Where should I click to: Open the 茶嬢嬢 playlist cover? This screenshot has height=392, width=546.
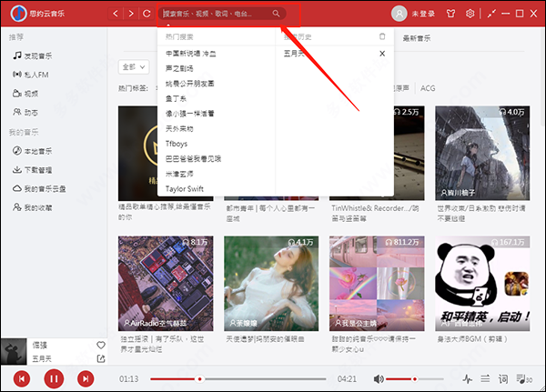(271, 284)
